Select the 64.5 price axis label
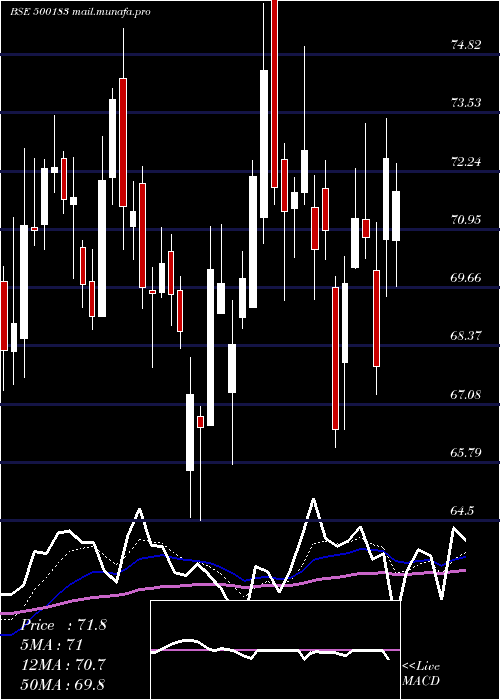 pyautogui.click(x=463, y=511)
